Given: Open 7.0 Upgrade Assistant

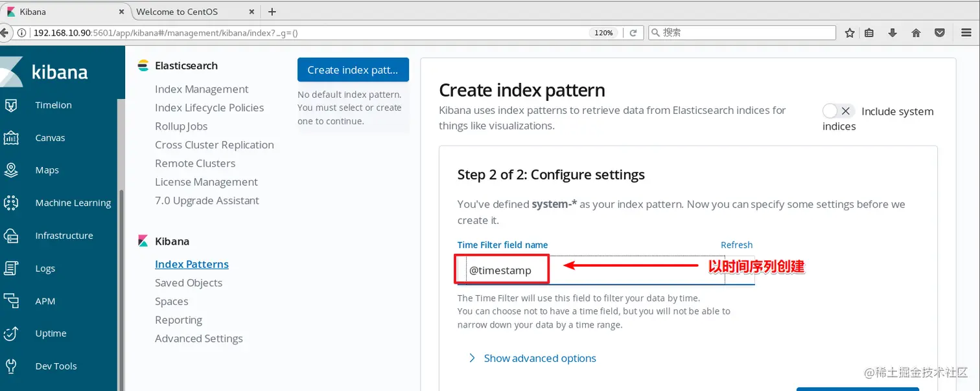Looking at the screenshot, I should [x=207, y=201].
